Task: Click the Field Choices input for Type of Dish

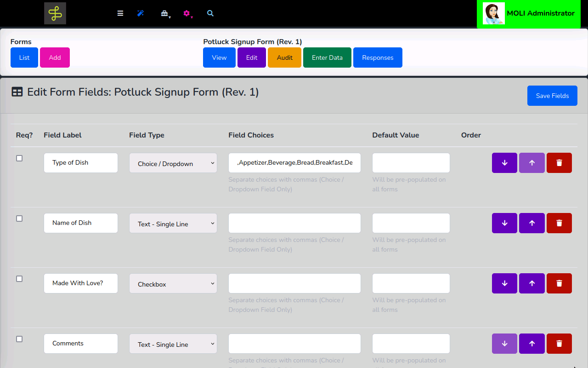Action: [294, 163]
